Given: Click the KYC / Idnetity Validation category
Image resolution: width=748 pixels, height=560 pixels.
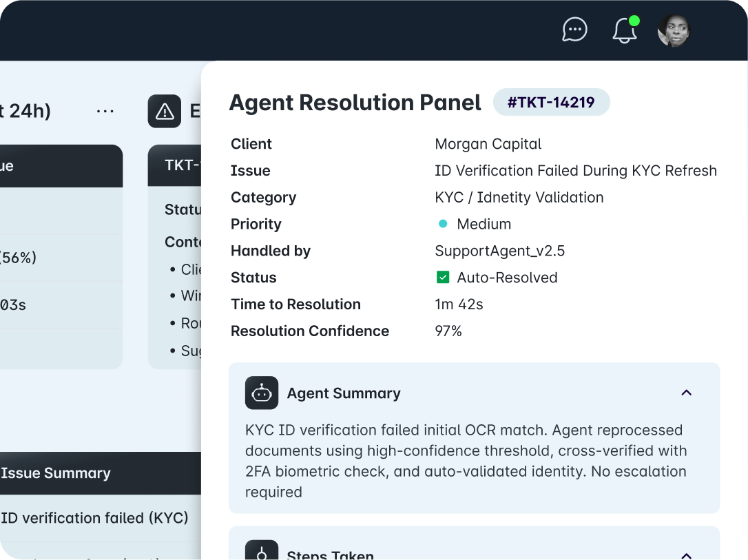Looking at the screenshot, I should pyautogui.click(x=519, y=198).
